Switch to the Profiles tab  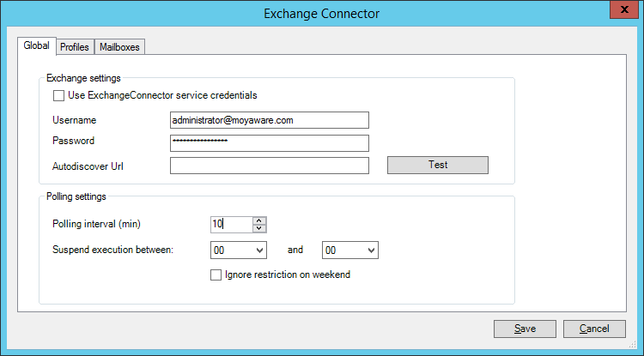(75, 47)
